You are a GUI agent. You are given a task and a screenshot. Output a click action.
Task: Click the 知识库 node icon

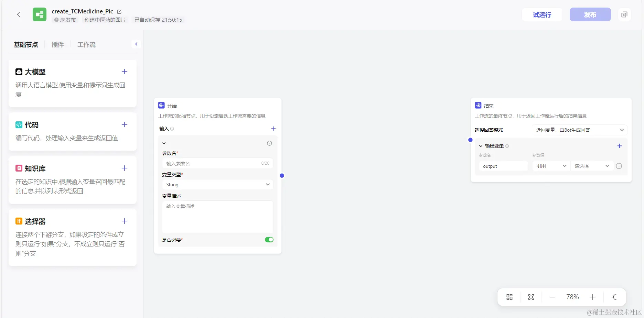coord(19,168)
